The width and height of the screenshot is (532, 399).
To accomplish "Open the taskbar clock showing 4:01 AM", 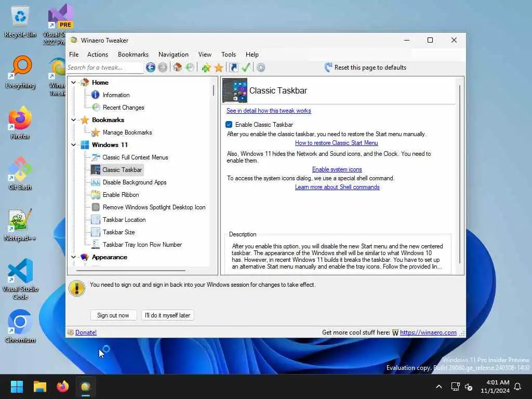I will (495, 387).
